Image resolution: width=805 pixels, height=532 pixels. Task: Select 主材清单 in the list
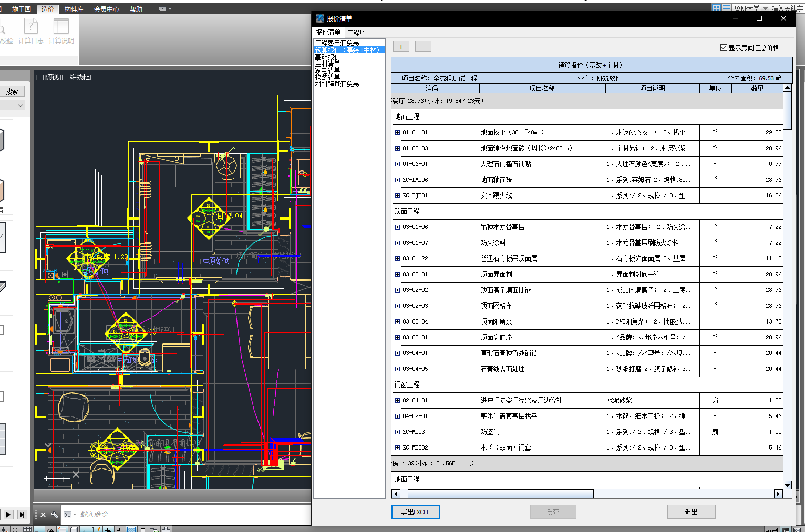click(327, 64)
